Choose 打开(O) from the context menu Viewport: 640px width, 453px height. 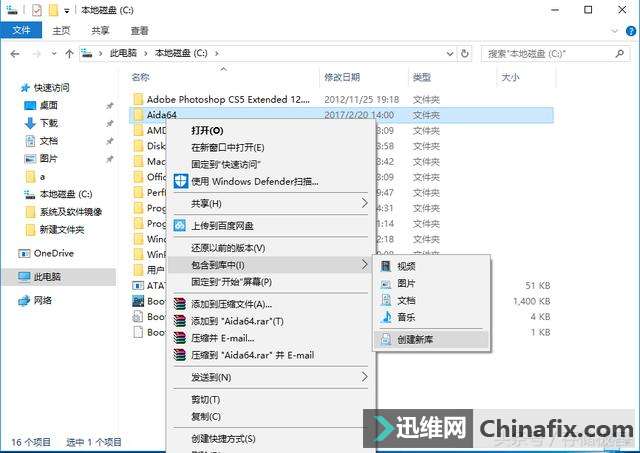(207, 130)
